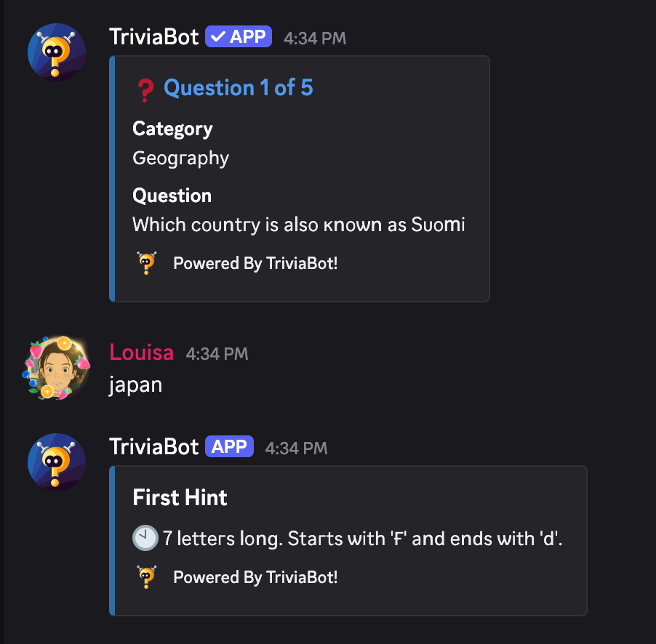Select Louisa's "japan" message
This screenshot has height=644, width=656.
[x=135, y=385]
